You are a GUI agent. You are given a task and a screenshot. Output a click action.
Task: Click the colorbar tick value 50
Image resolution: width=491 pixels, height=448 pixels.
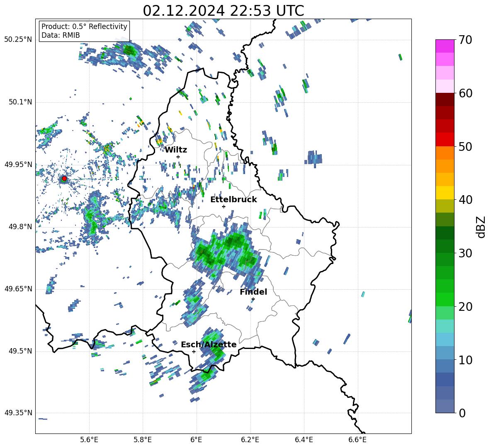465,147
